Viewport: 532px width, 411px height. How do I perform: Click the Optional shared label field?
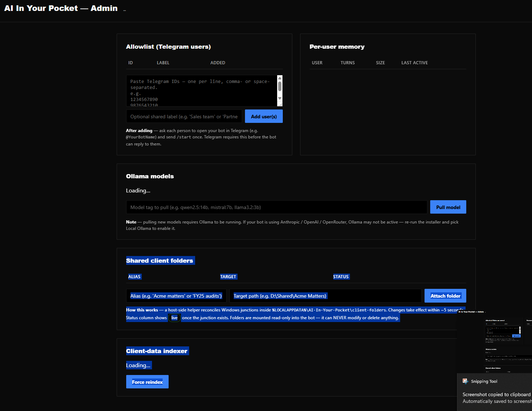click(184, 117)
